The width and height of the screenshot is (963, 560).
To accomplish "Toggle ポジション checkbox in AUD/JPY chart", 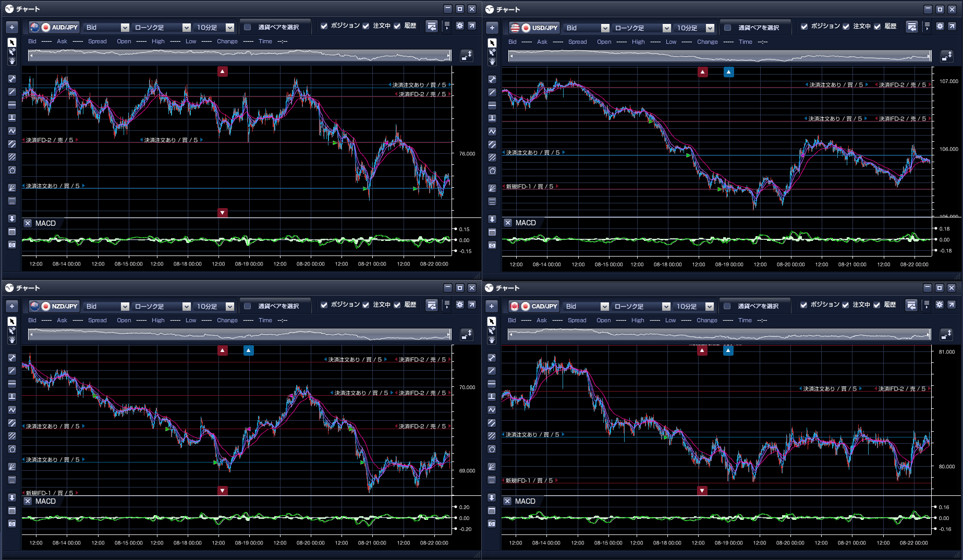I will [x=324, y=26].
